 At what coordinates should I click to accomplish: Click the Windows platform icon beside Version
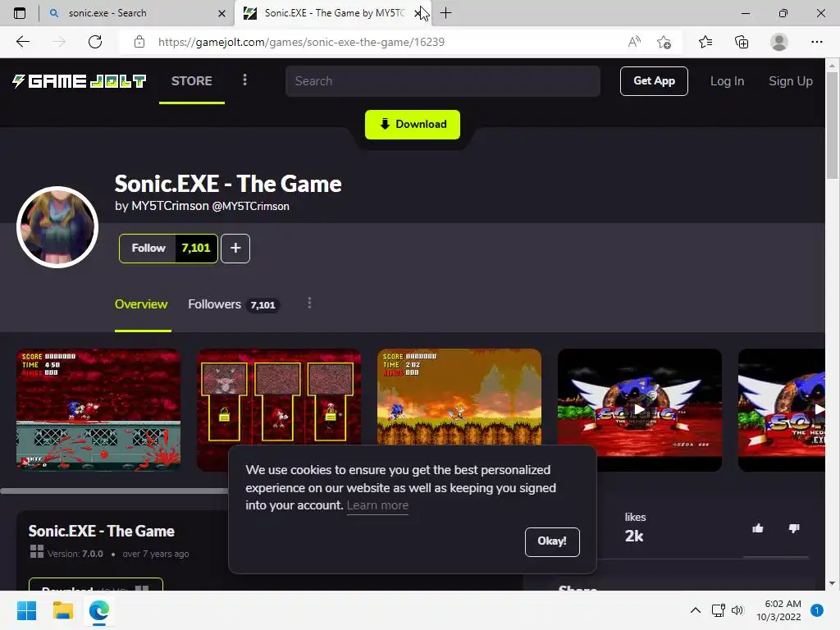pyautogui.click(x=36, y=551)
